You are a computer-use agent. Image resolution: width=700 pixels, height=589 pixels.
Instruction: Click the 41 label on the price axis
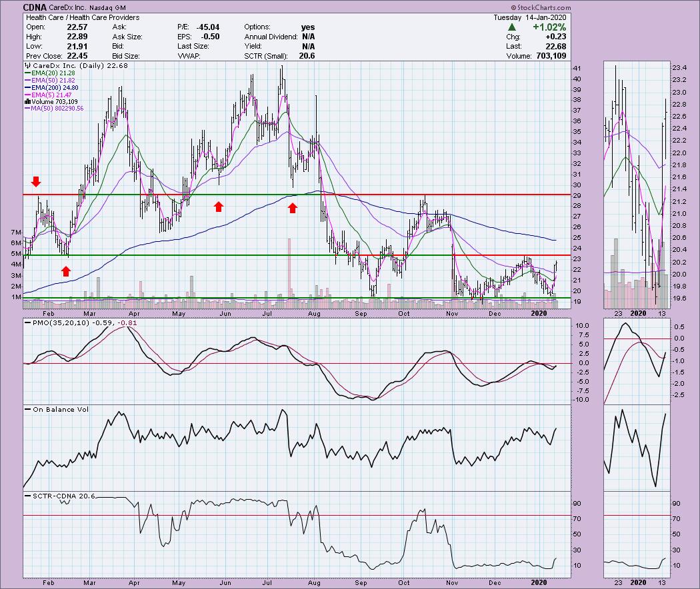click(x=577, y=68)
